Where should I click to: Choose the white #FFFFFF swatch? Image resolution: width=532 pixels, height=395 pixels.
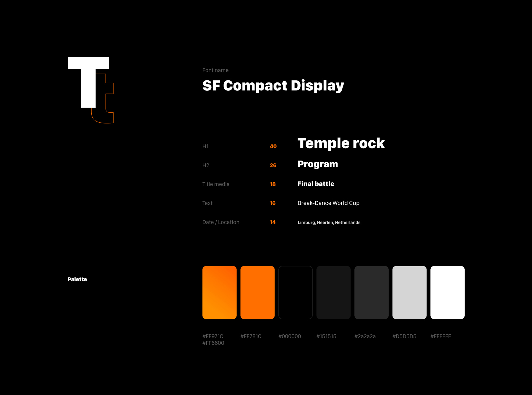point(447,292)
